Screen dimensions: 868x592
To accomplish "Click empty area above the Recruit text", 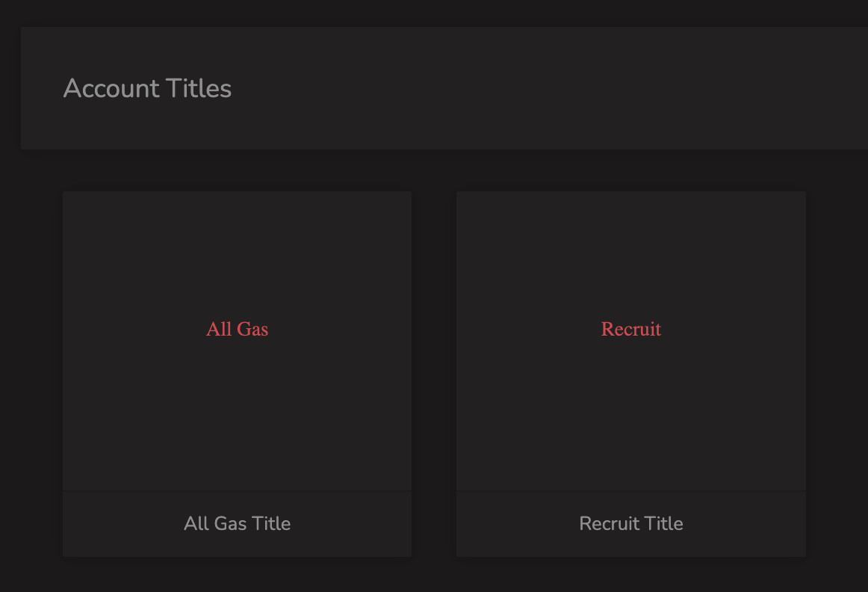I will click(x=631, y=255).
